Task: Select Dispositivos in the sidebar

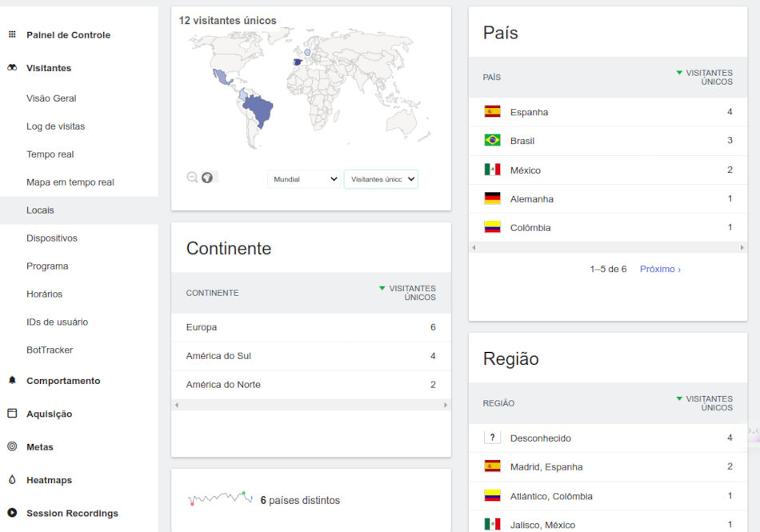Action: point(51,238)
